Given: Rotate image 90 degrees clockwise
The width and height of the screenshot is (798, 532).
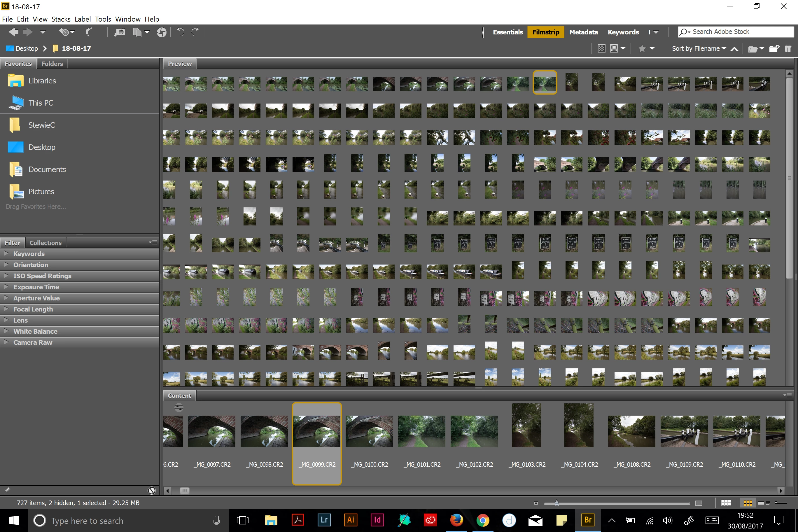Looking at the screenshot, I should tap(195, 32).
